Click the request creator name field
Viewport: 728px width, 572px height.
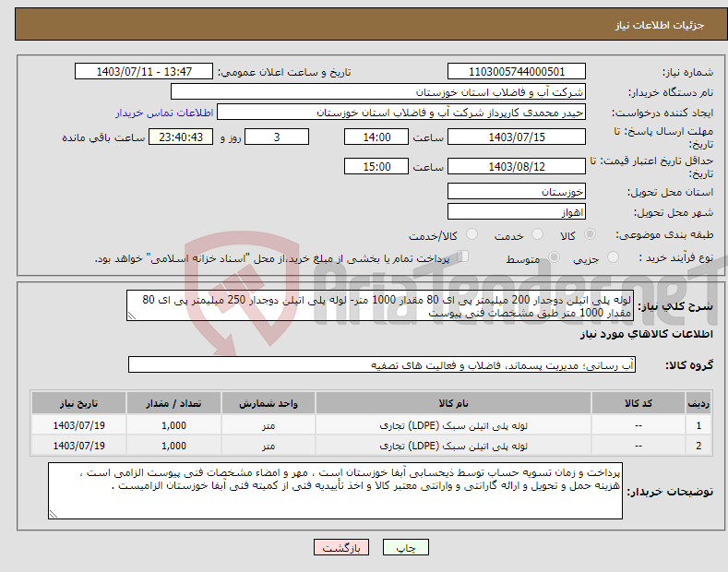coord(401,113)
